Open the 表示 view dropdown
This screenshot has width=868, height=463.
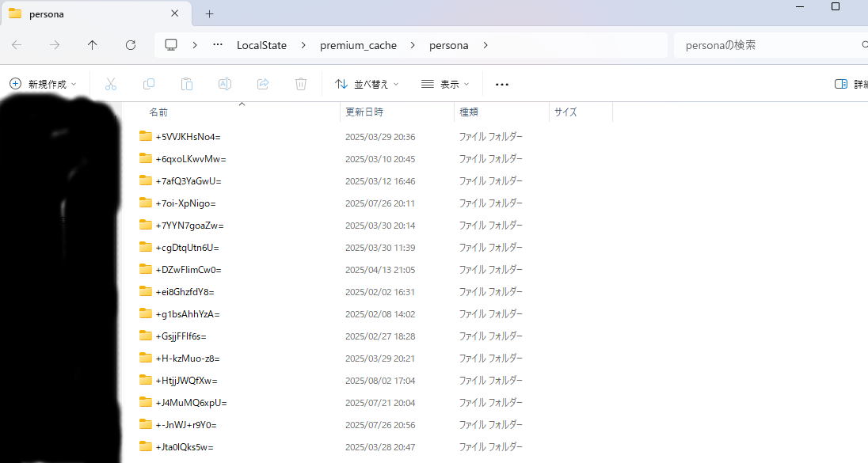click(x=445, y=84)
